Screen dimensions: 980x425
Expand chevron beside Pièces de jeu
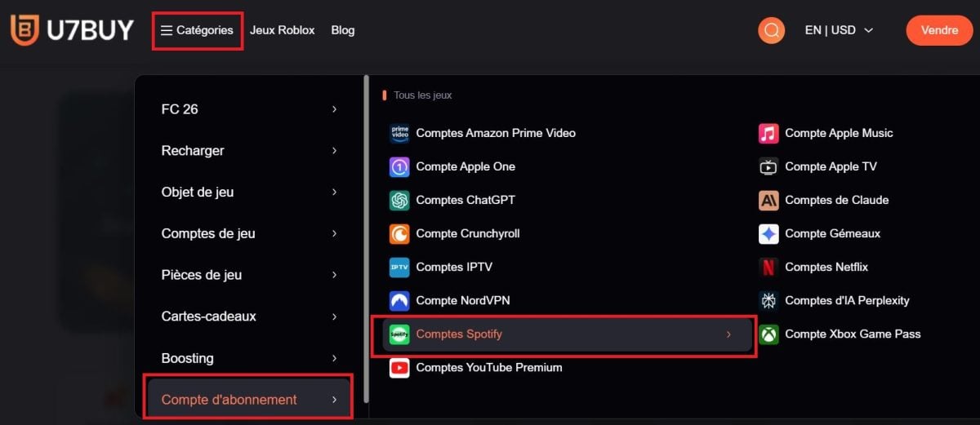(334, 275)
